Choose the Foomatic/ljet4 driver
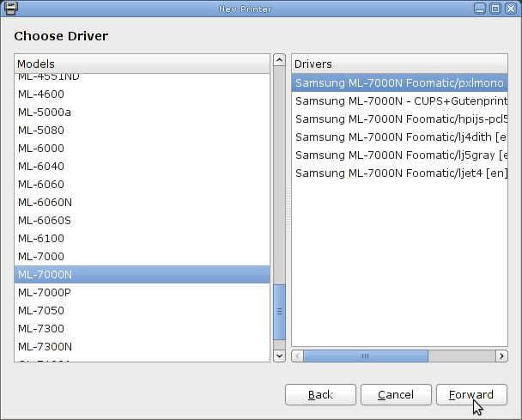 (399, 173)
